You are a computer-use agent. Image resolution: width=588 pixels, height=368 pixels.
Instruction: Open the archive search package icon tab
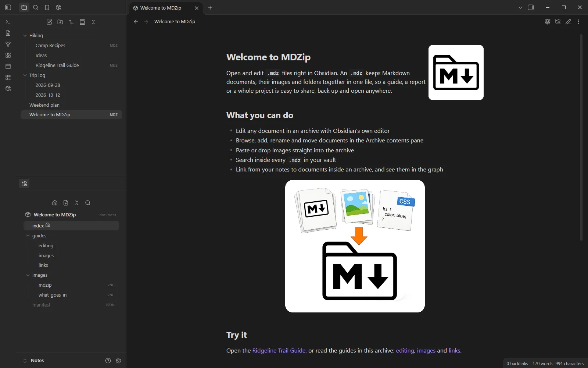pos(58,7)
